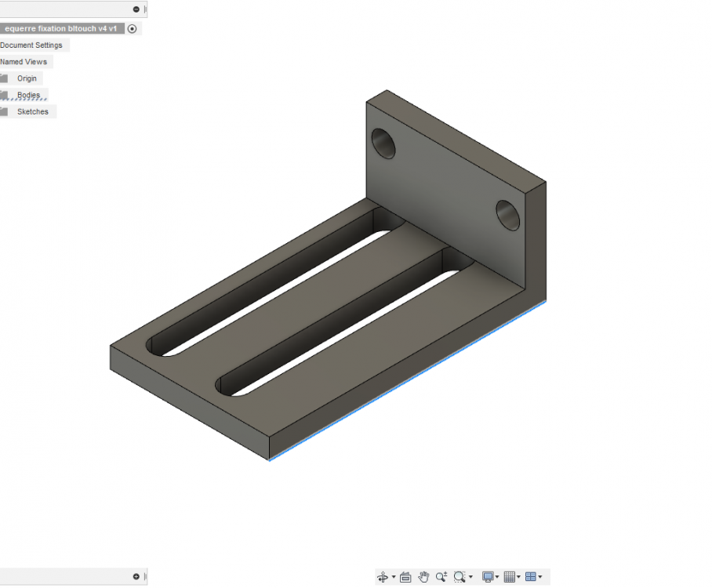Open the Viewports dropdown arrow
This screenshot has width=712, height=588.
click(540, 577)
